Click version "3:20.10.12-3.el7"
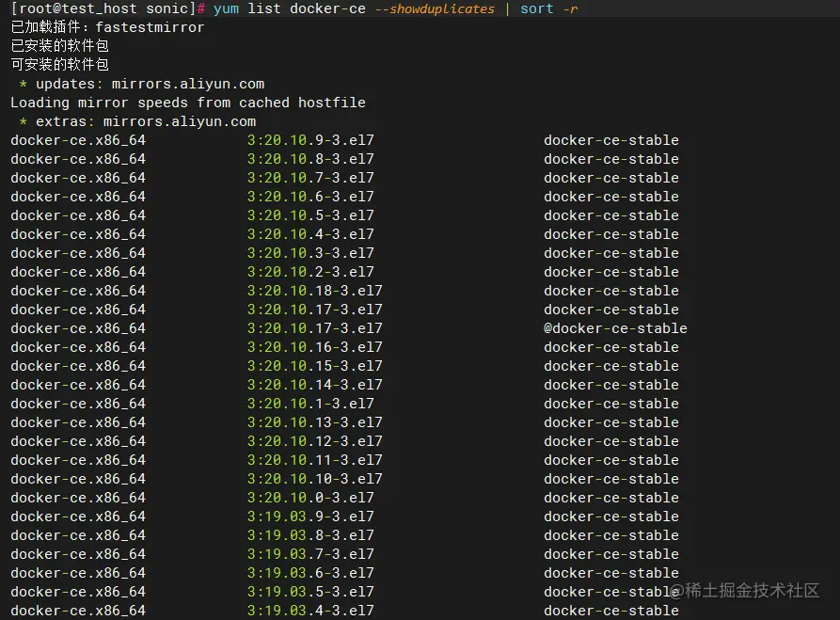 [315, 441]
